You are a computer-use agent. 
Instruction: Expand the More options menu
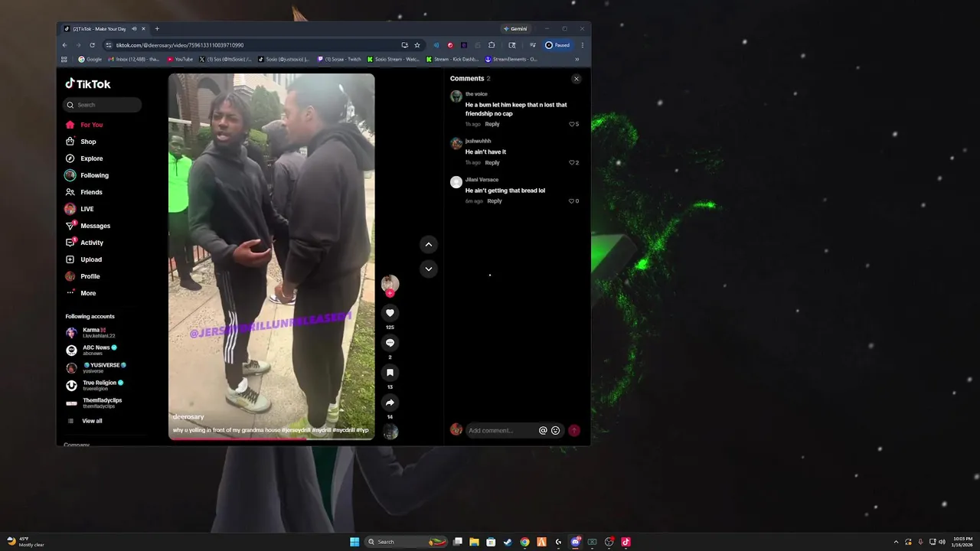[x=81, y=293]
